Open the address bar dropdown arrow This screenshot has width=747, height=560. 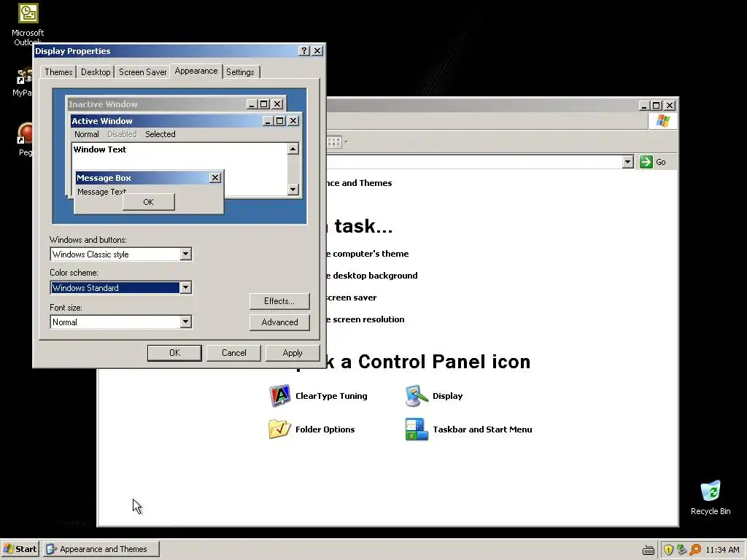pos(627,162)
